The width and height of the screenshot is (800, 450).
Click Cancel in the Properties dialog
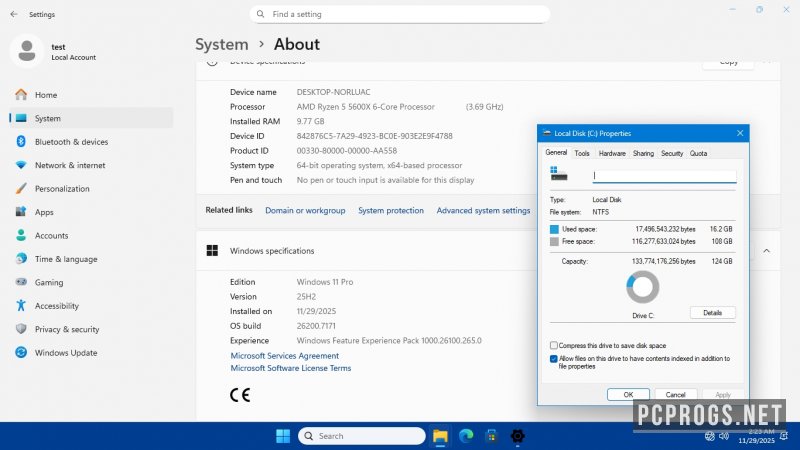point(675,394)
